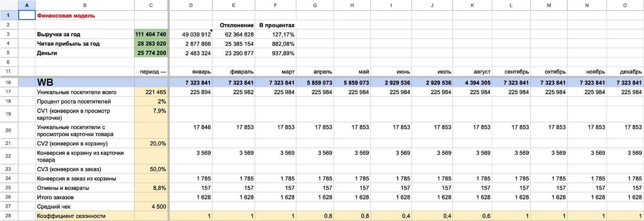Screen dimensions: 644x221
Task: Select 'Конверсия в заказ из корзины' label
Action: 85,178
